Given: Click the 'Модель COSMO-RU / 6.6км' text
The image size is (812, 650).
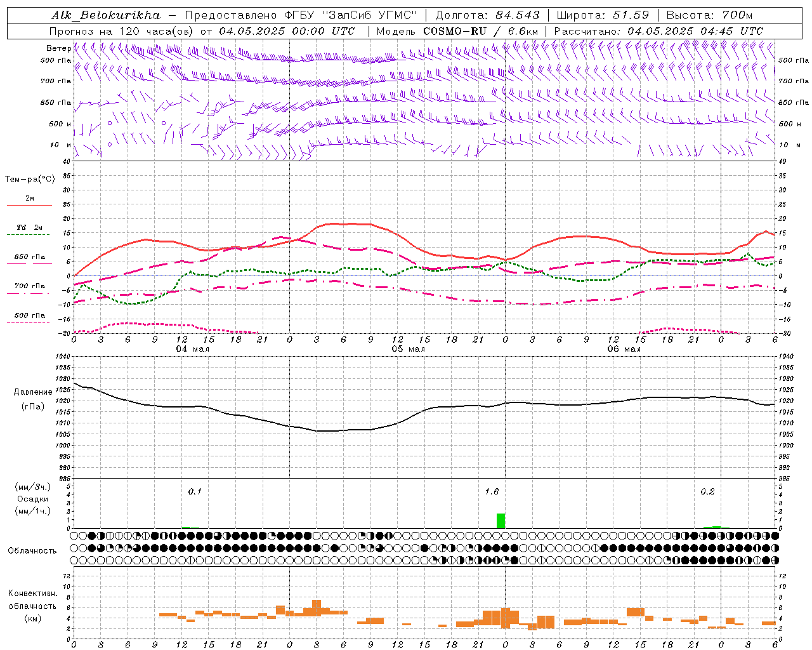Looking at the screenshot, I should (457, 31).
